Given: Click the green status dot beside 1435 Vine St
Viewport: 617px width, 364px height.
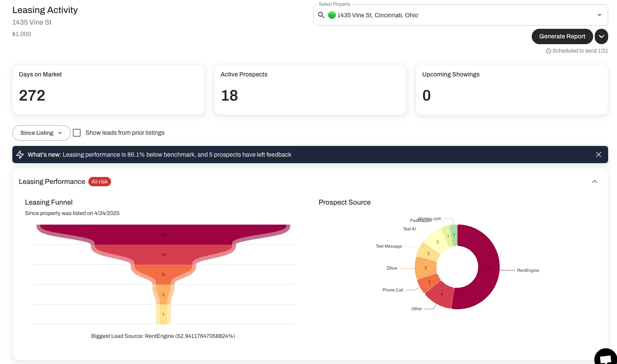Looking at the screenshot, I should pyautogui.click(x=331, y=15).
